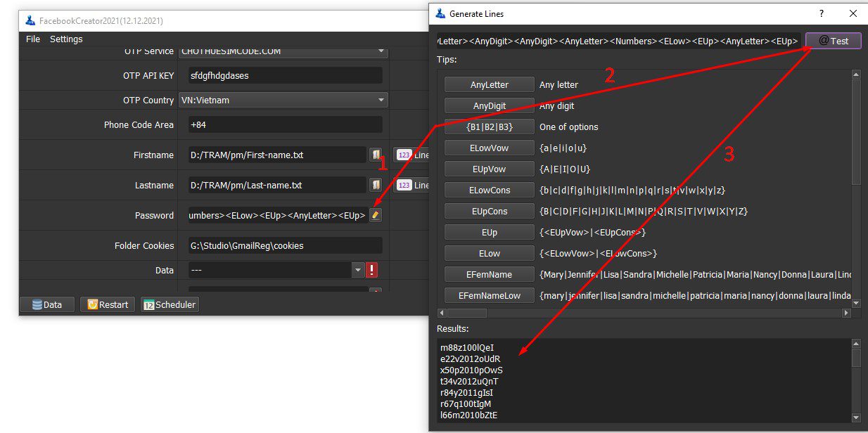Click the 123 Lines icon for Lastname
Screen dimensions: 868x433
pyautogui.click(x=411, y=185)
